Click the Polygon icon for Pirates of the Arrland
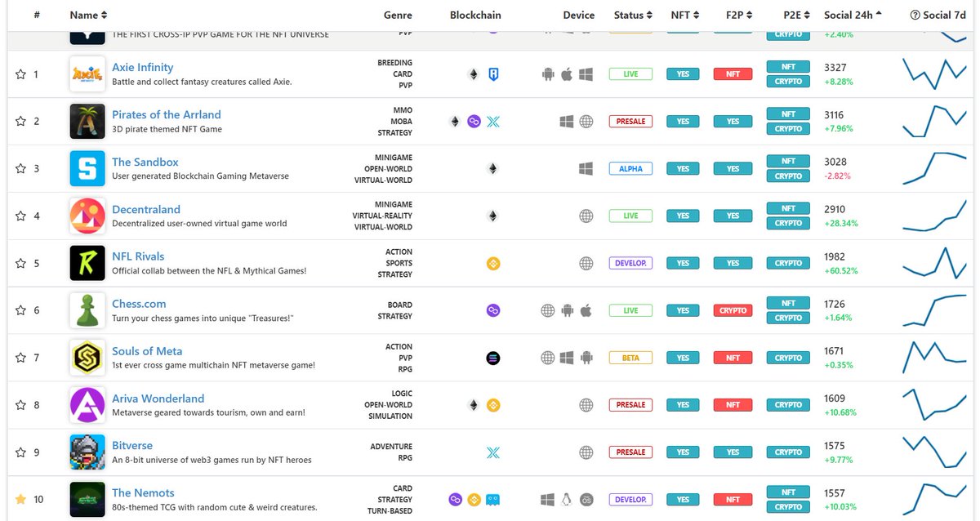 [x=474, y=122]
